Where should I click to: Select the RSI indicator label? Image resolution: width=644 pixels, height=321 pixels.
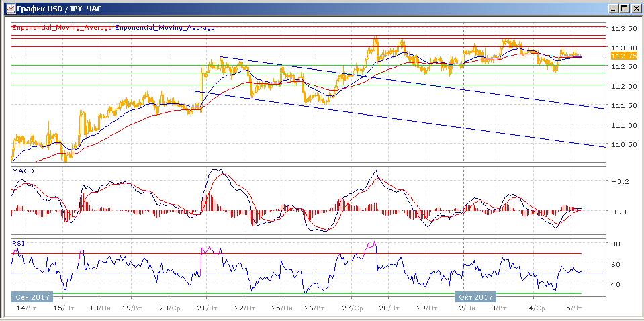click(19, 243)
